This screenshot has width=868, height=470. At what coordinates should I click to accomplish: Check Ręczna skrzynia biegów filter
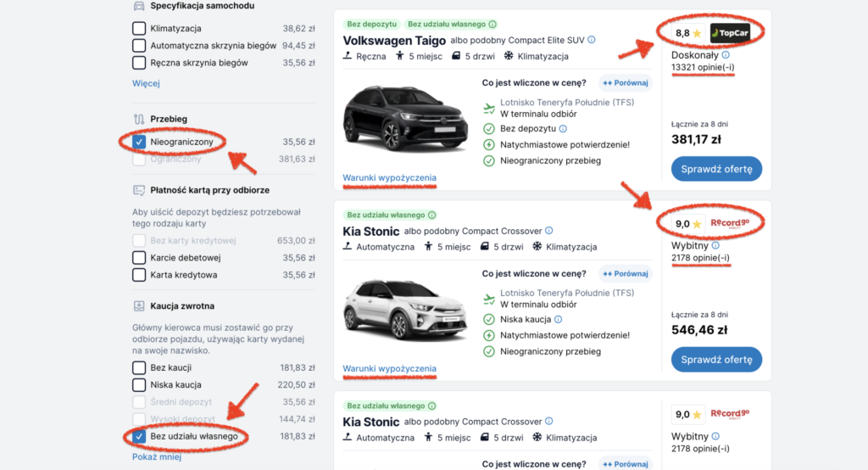[139, 63]
